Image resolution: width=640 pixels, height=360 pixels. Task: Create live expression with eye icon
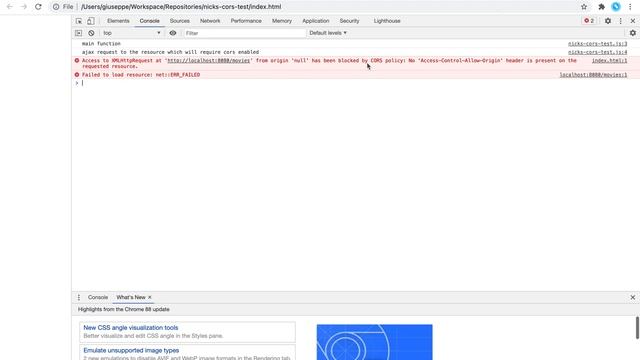click(173, 33)
